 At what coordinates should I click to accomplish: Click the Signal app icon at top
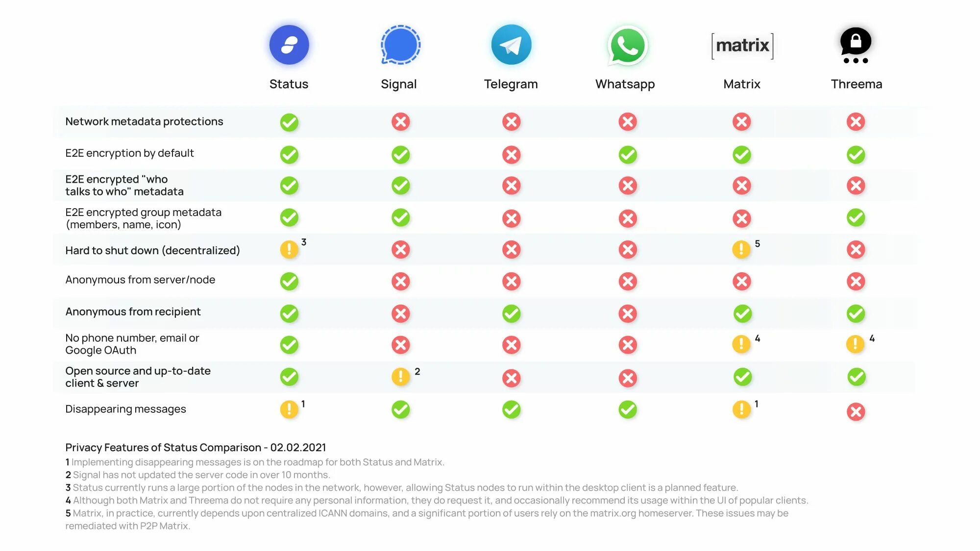(398, 45)
